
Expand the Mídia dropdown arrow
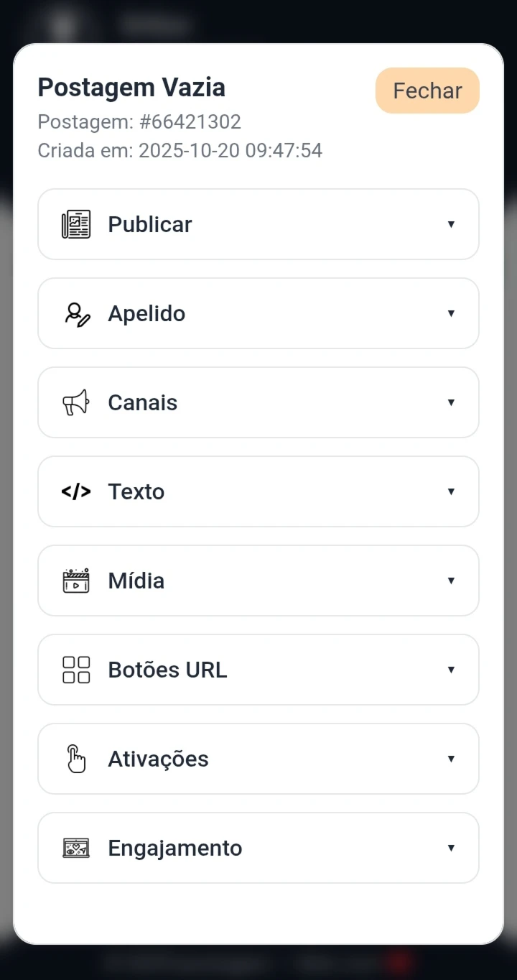tap(451, 581)
